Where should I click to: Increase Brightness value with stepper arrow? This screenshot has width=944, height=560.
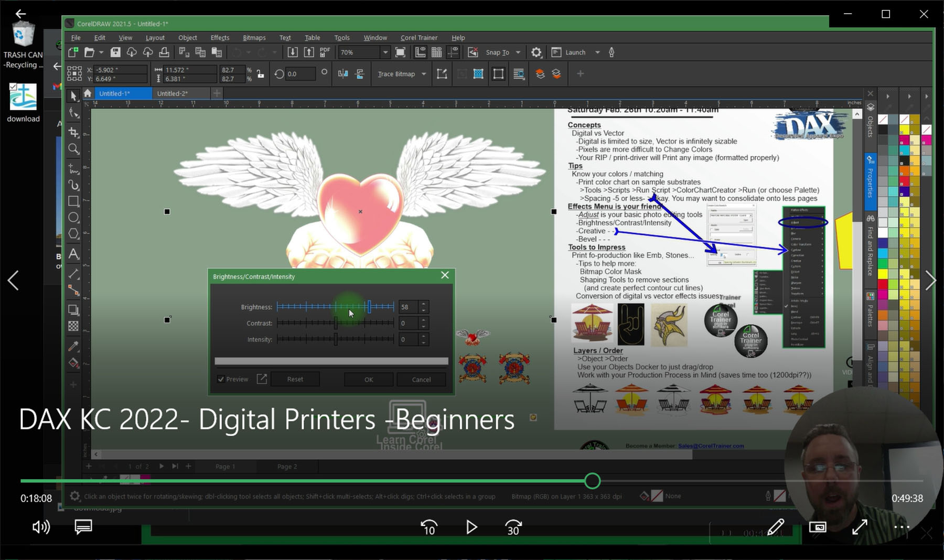click(x=423, y=304)
